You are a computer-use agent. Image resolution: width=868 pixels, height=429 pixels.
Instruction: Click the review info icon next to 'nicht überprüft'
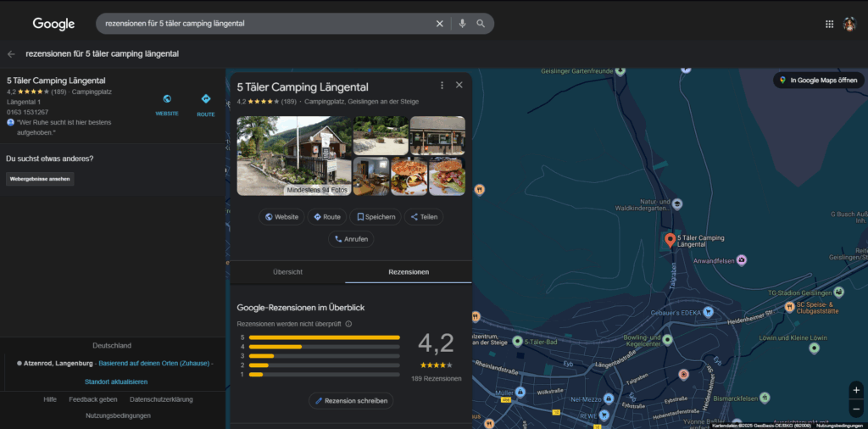(x=348, y=324)
